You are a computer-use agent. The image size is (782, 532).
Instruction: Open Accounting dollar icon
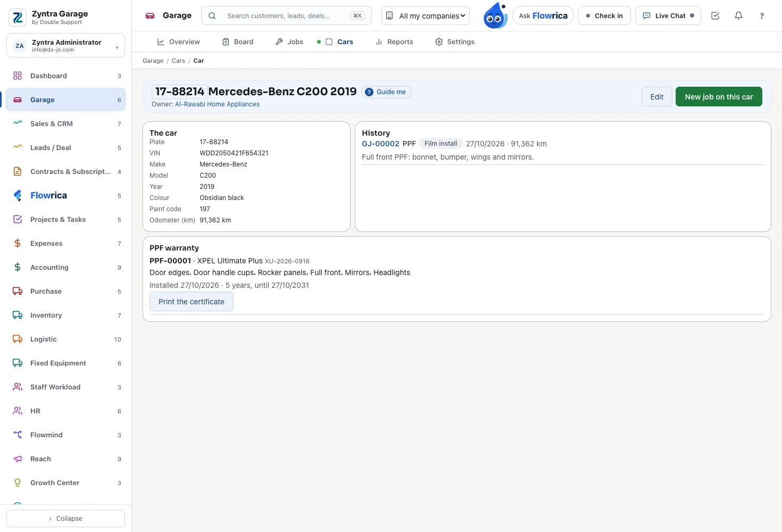(18, 267)
